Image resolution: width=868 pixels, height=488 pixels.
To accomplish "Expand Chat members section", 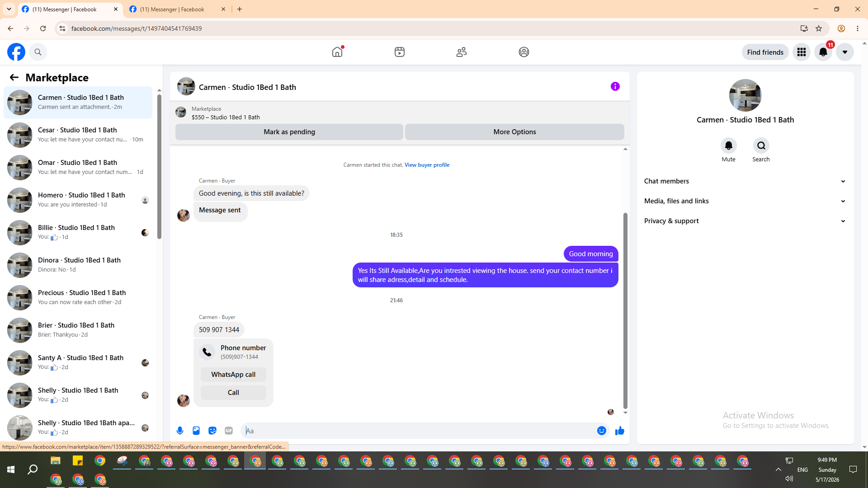I will coord(745,181).
